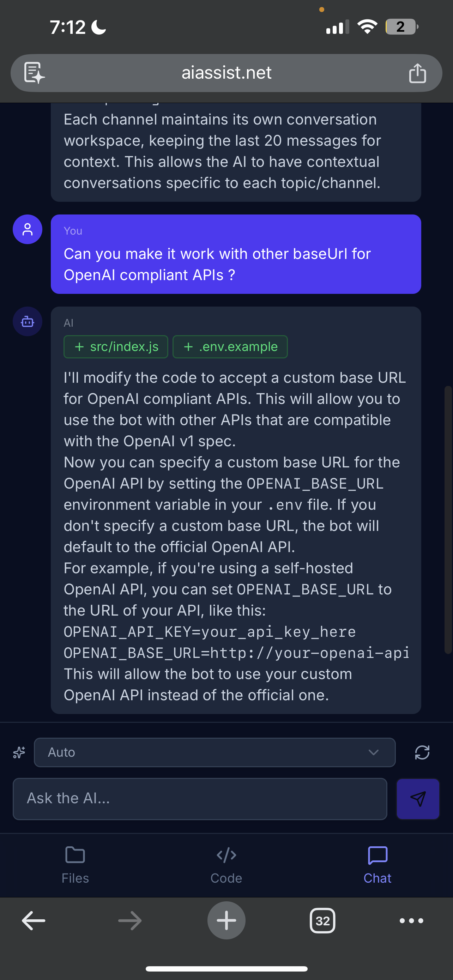Expand the model selector chevron

373,752
